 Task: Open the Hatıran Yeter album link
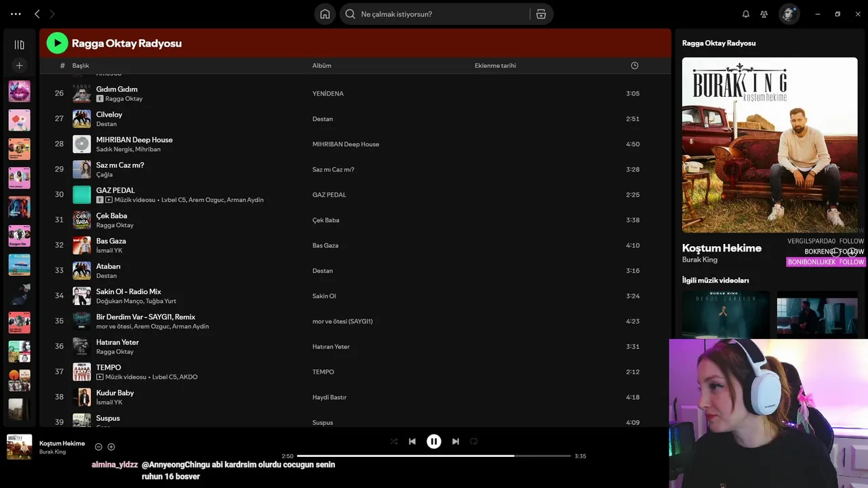pos(331,346)
